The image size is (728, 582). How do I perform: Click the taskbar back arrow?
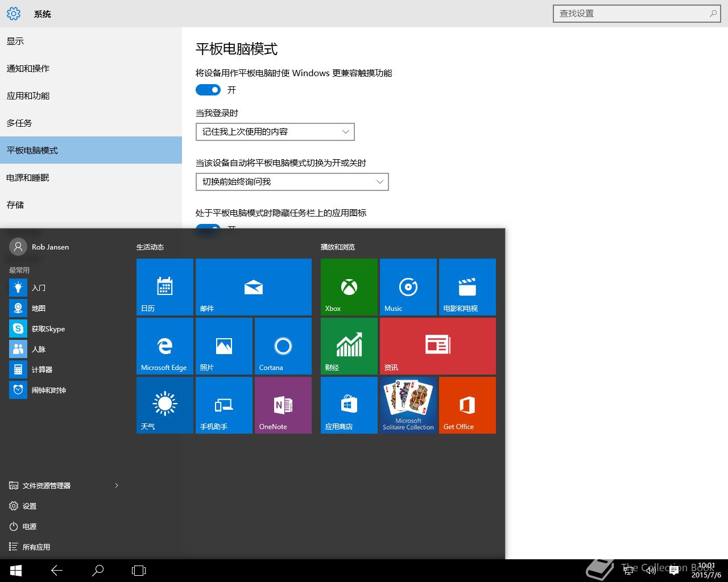click(x=57, y=571)
